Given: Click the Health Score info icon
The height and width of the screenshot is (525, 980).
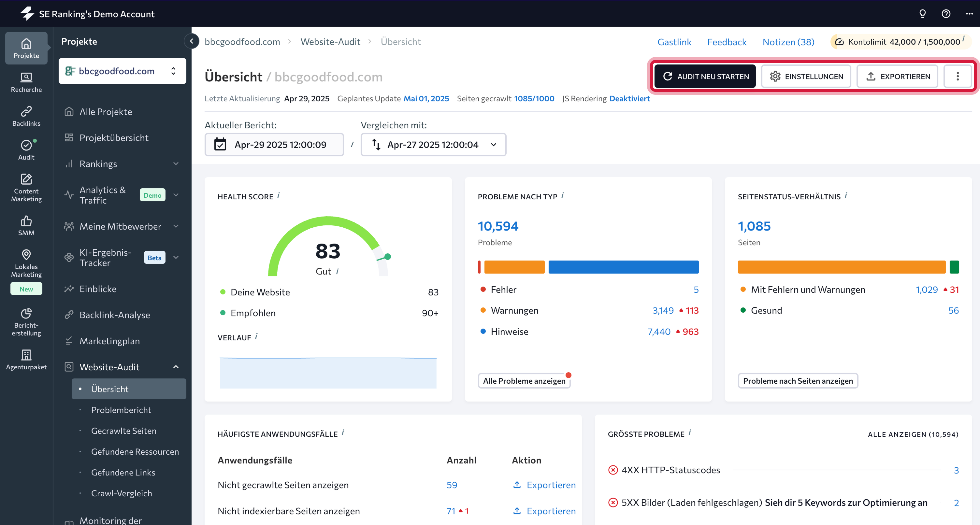Looking at the screenshot, I should pyautogui.click(x=279, y=195).
